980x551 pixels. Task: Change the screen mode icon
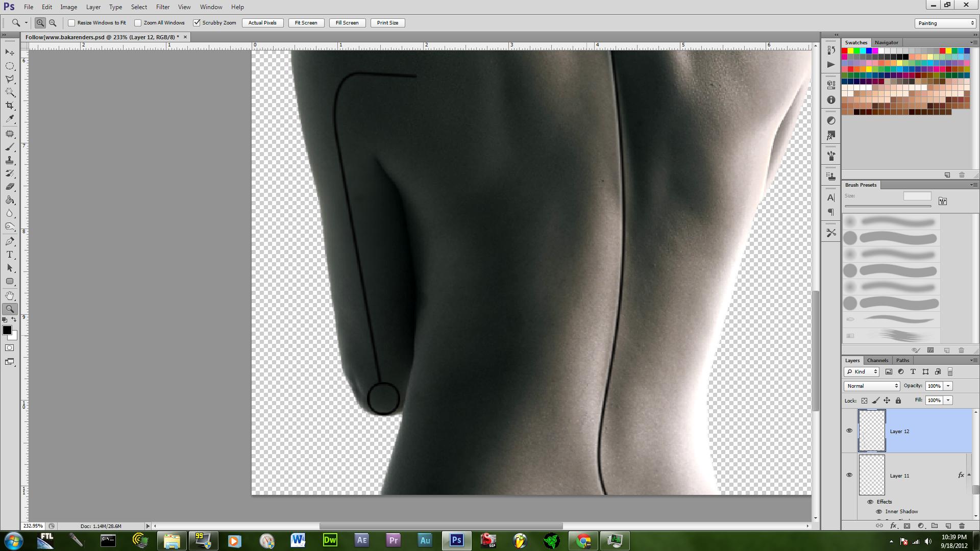10,362
